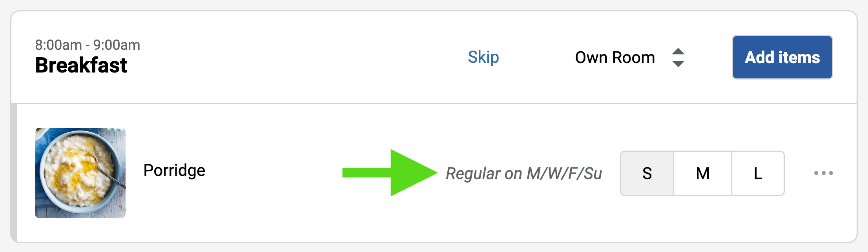Click the down arrow beside Own Room
868x252 pixels.
point(678,63)
